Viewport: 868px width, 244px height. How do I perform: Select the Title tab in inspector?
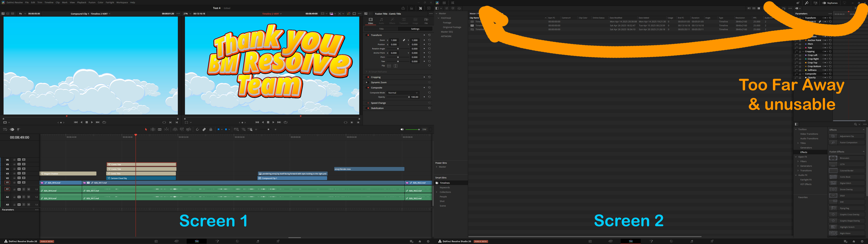point(381,29)
